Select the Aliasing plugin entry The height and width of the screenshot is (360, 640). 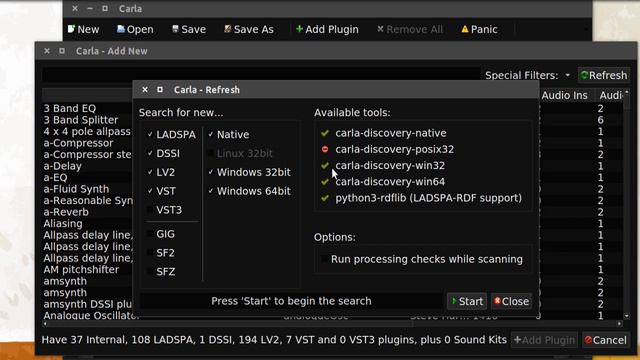[63, 223]
